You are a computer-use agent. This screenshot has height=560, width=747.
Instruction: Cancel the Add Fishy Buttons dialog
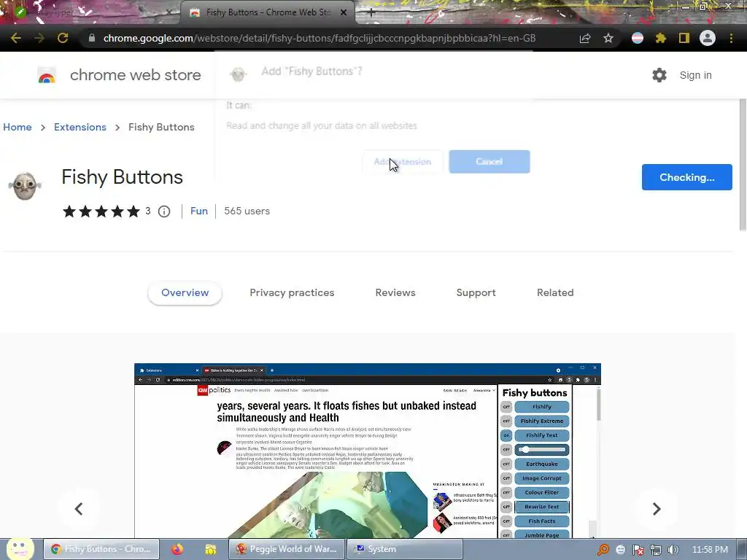489,161
